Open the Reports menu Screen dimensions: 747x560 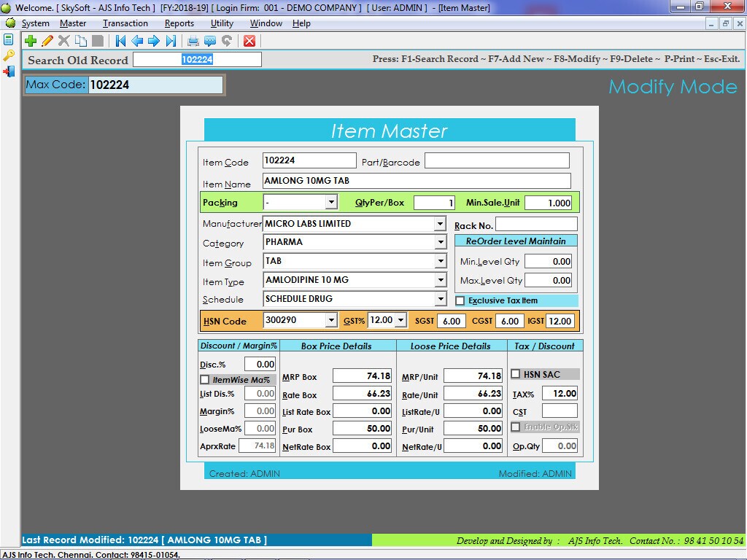(179, 23)
